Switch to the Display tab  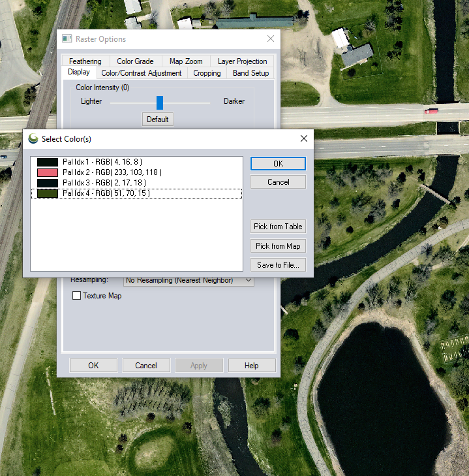tap(79, 72)
